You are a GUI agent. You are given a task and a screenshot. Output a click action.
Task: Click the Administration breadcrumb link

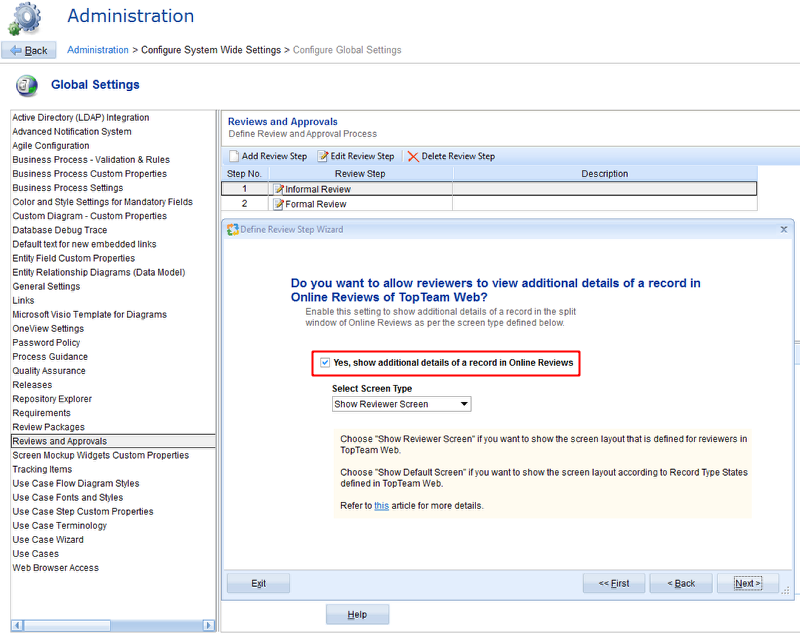point(98,50)
